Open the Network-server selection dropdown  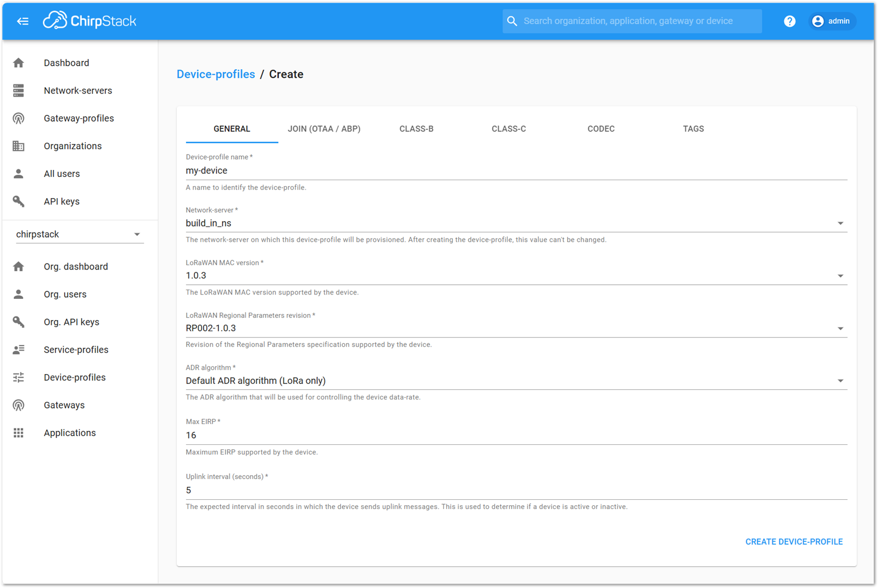(x=840, y=223)
